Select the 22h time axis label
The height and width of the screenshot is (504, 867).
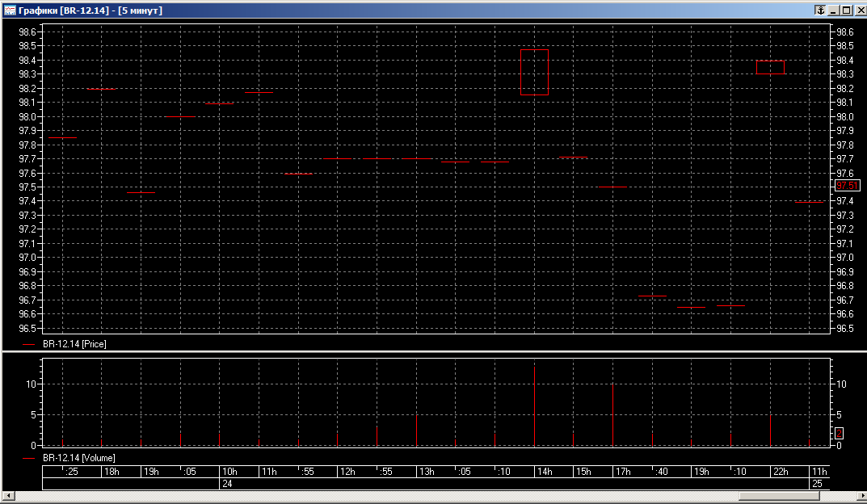pyautogui.click(x=781, y=472)
